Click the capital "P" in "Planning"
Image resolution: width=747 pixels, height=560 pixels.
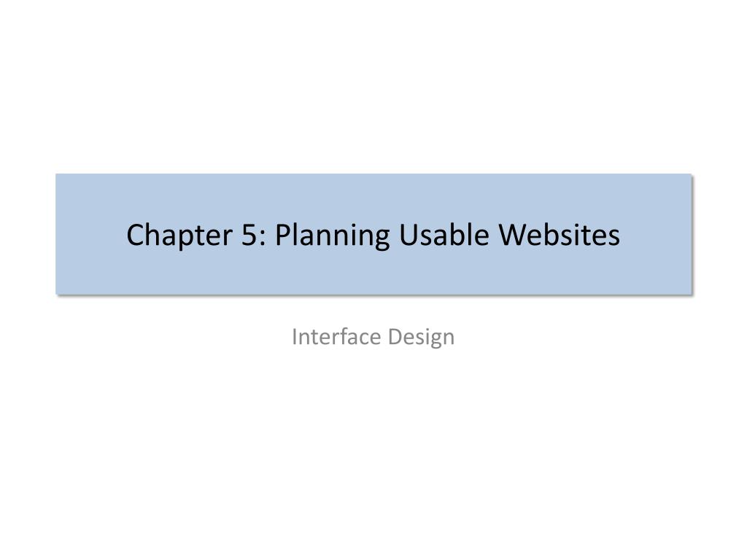(284, 235)
